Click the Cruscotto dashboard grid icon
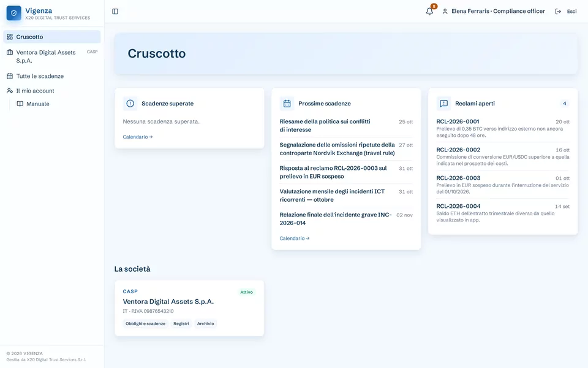The width and height of the screenshot is (588, 368). coord(10,37)
